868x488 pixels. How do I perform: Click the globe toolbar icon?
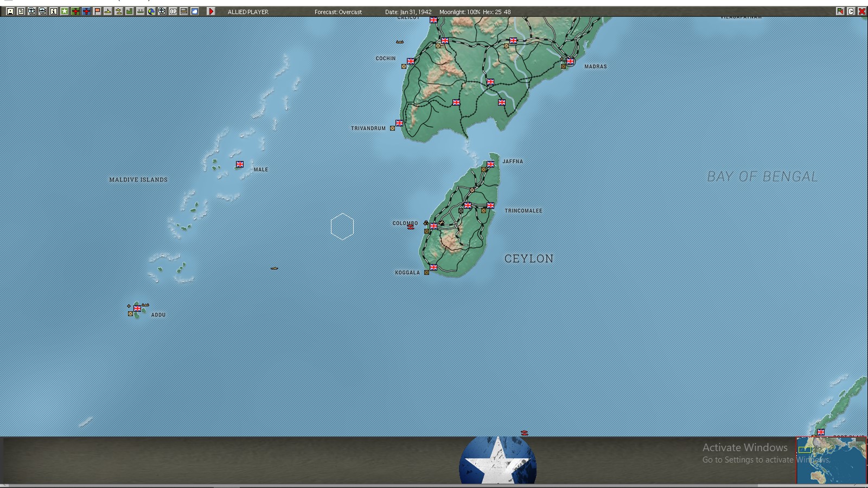point(151,11)
